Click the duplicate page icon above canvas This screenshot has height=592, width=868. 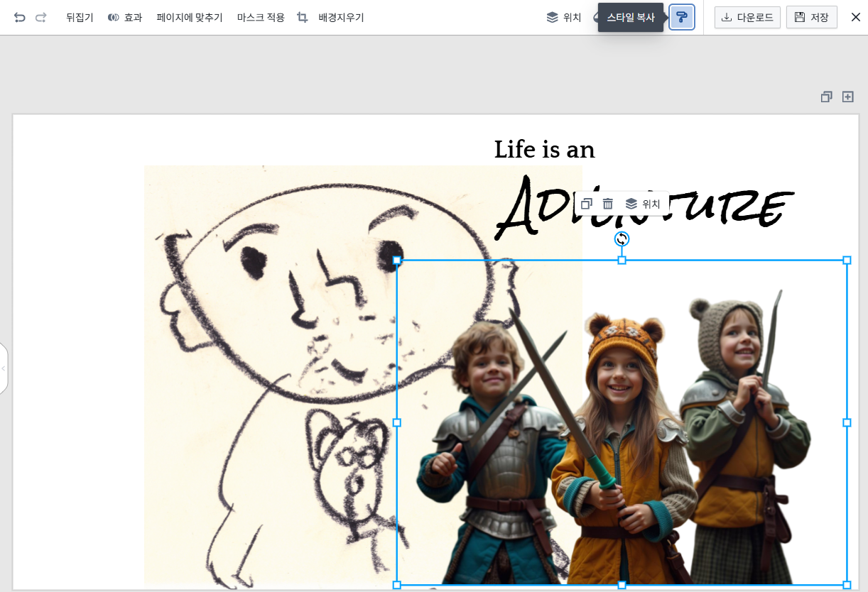(826, 97)
